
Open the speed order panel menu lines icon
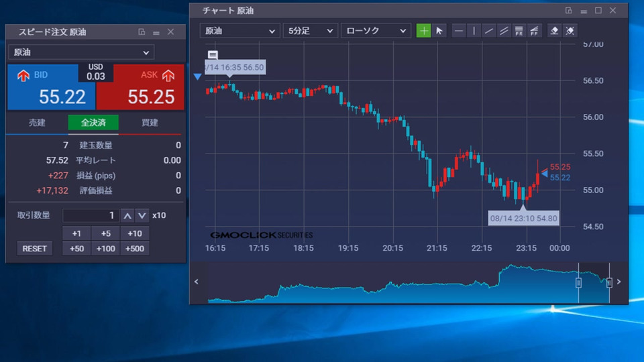156,32
